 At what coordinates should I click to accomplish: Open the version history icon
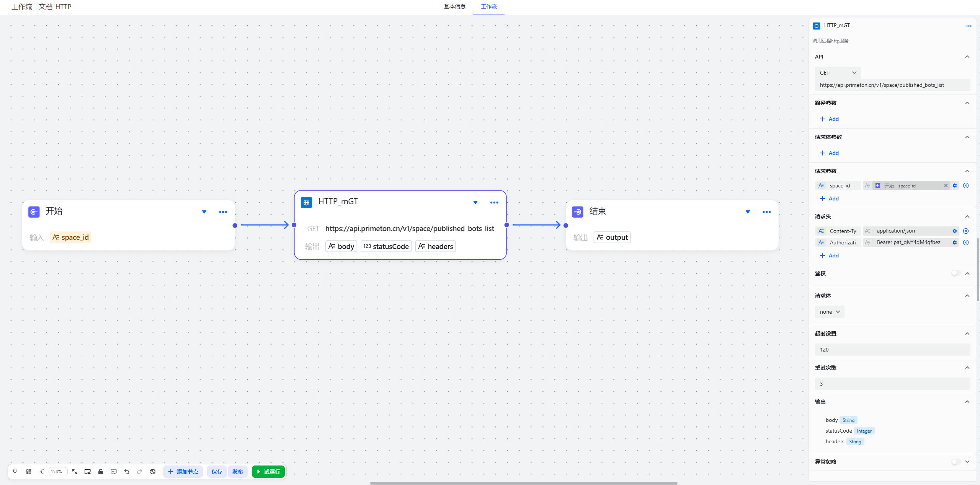point(152,472)
